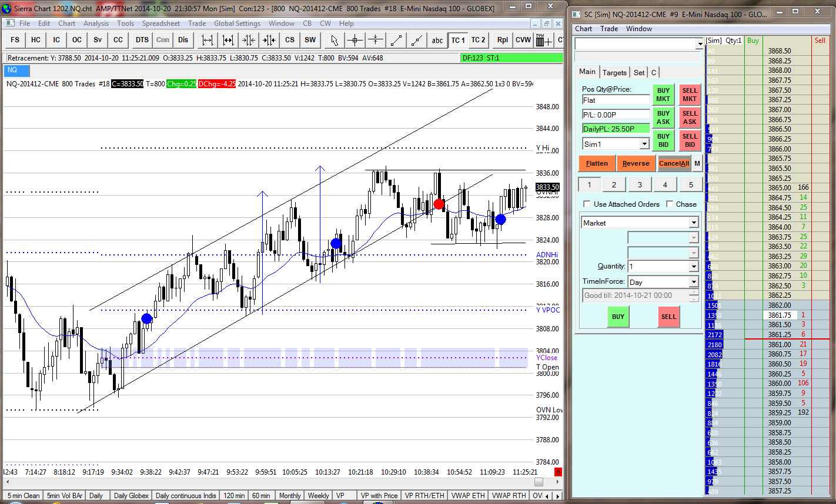Click the Sv toolbar button

pos(98,40)
